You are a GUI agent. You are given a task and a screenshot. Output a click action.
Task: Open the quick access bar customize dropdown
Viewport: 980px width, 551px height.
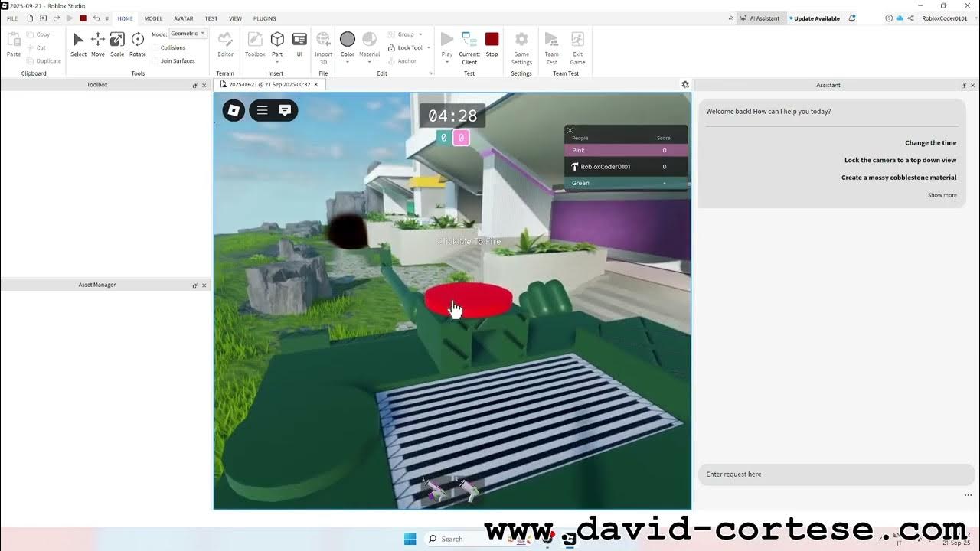[x=107, y=18]
